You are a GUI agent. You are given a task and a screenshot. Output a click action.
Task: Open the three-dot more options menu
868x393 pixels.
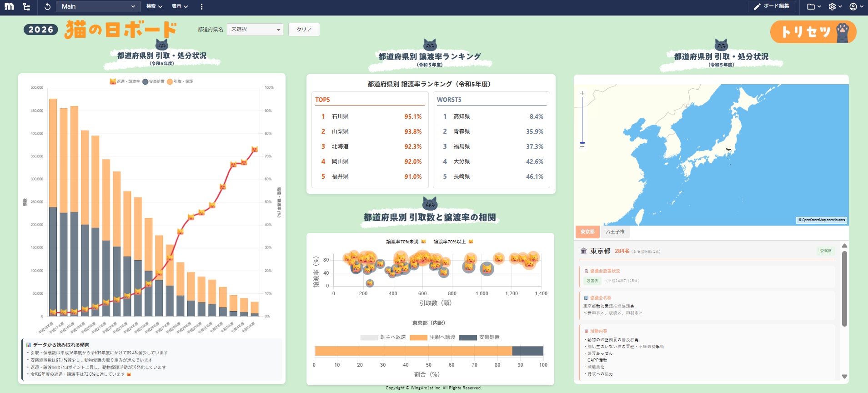201,6
